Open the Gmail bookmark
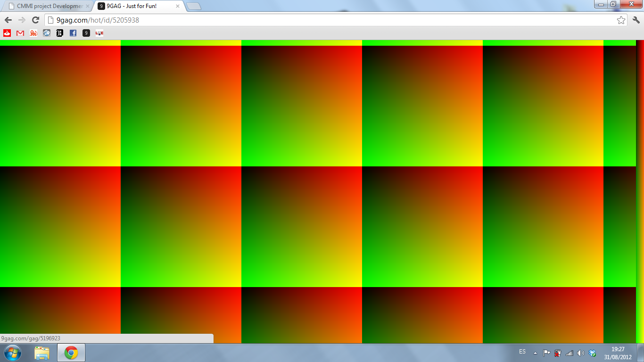Image resolution: width=644 pixels, height=362 pixels. coord(20,33)
